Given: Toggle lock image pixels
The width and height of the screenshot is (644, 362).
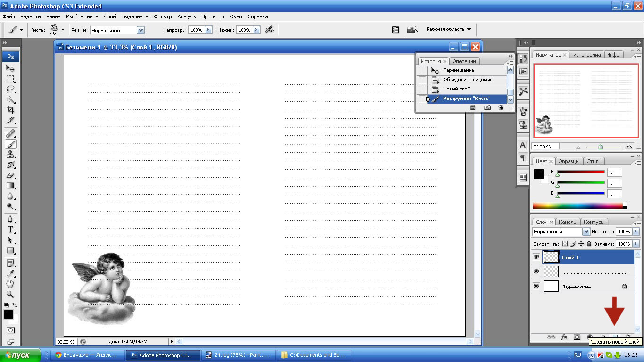Looking at the screenshot, I should [573, 244].
